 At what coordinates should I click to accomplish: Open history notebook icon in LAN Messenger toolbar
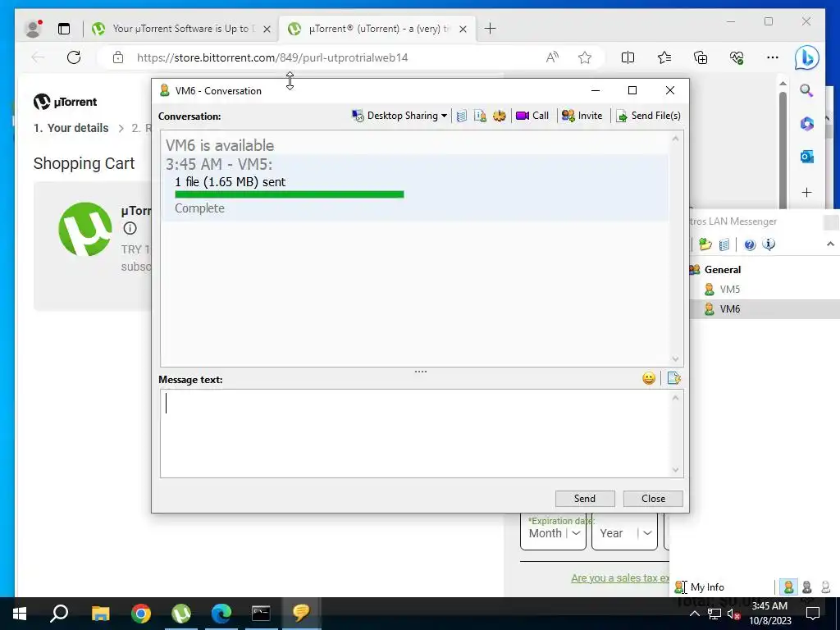724,244
